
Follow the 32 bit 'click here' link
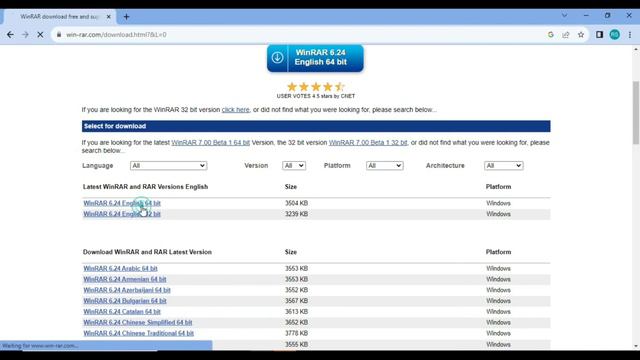click(x=236, y=110)
